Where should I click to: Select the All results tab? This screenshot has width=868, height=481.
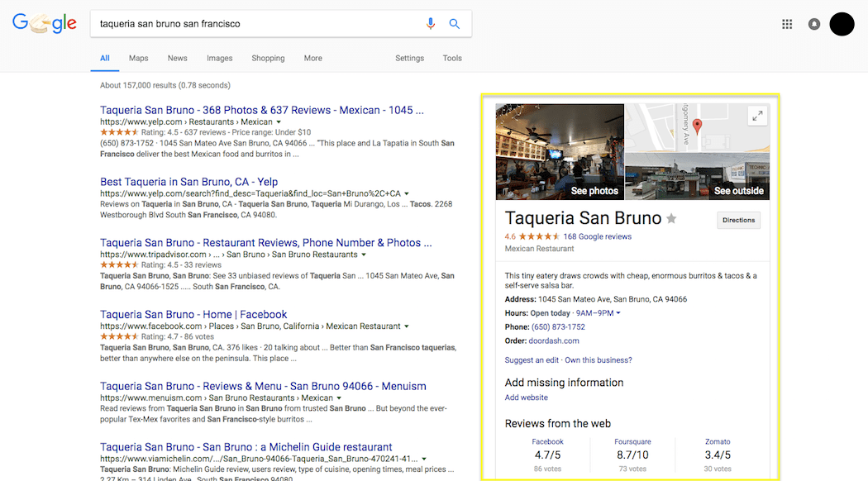tap(105, 58)
